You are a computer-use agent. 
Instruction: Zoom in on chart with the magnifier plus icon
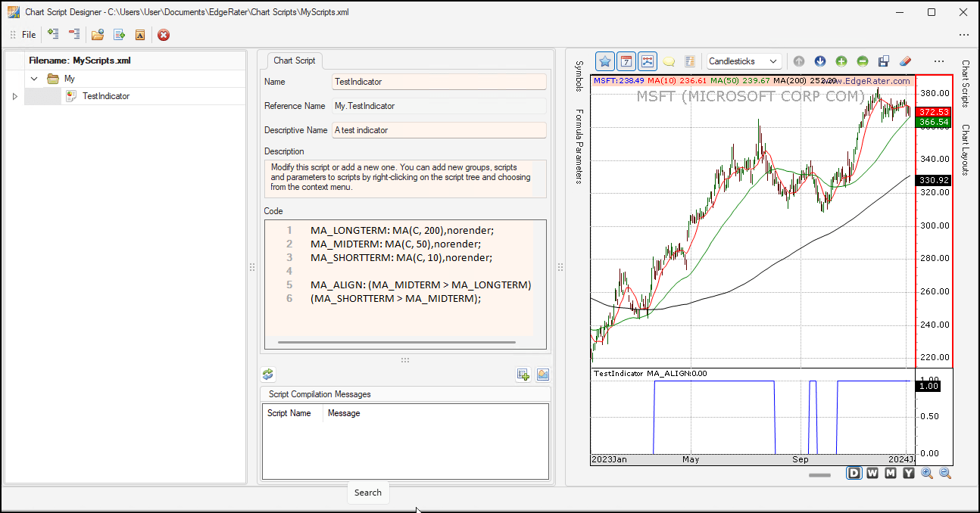pyautogui.click(x=927, y=473)
